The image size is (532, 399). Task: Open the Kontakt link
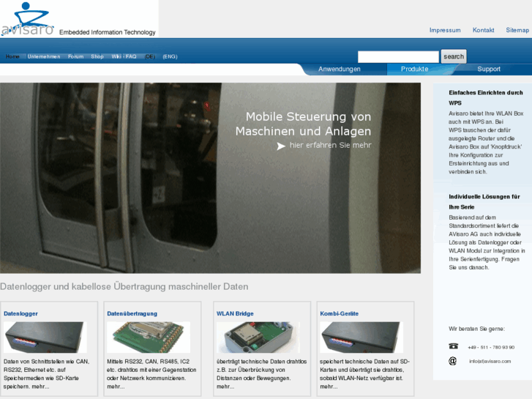tap(483, 30)
